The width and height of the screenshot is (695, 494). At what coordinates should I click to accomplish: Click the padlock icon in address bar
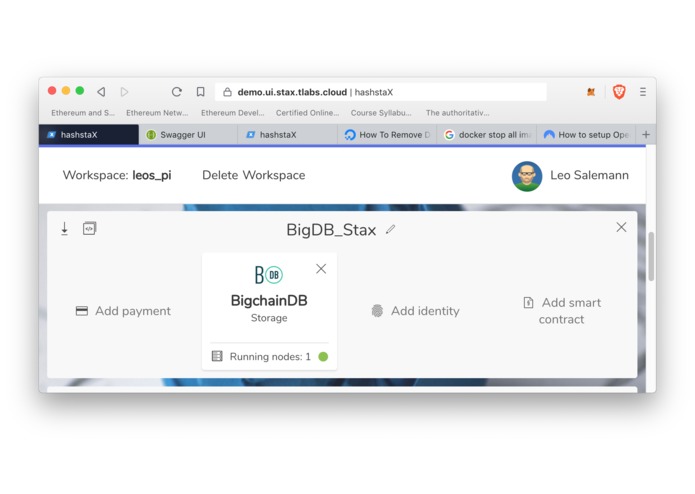(x=227, y=92)
